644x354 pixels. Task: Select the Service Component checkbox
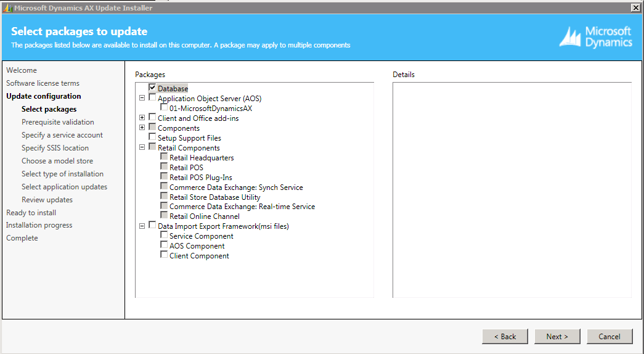click(164, 236)
